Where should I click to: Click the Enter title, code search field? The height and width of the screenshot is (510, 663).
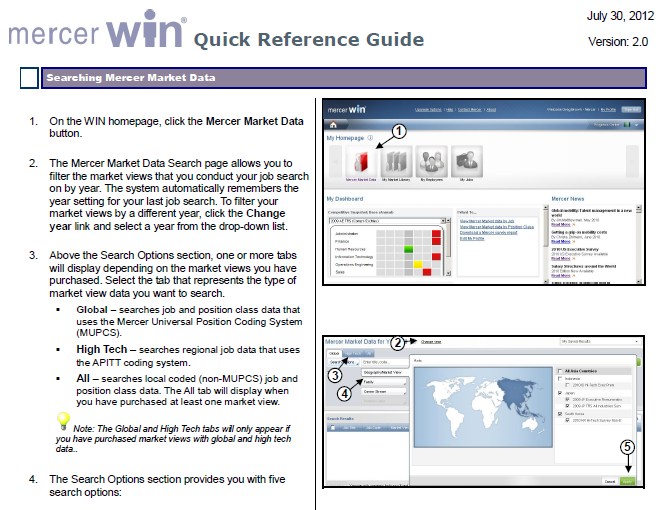(383, 362)
